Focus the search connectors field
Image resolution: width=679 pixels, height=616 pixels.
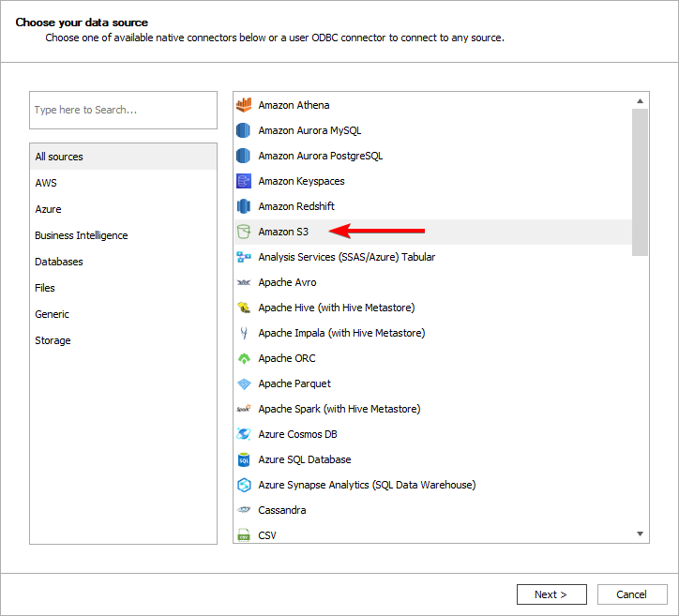coord(123,110)
